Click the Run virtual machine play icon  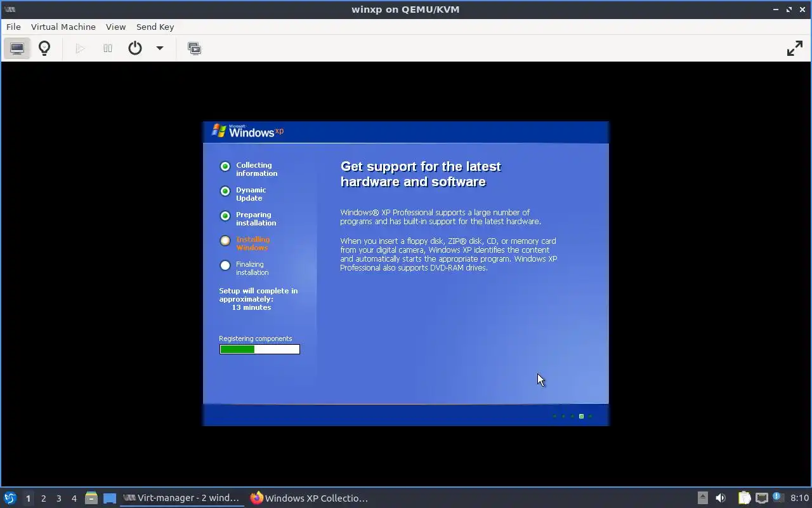(x=80, y=48)
